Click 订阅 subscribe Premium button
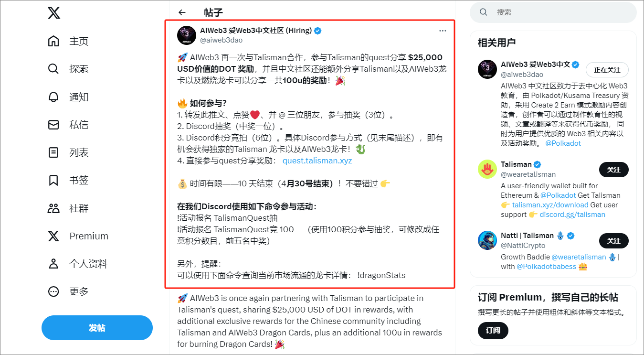644x355 pixels. [493, 330]
